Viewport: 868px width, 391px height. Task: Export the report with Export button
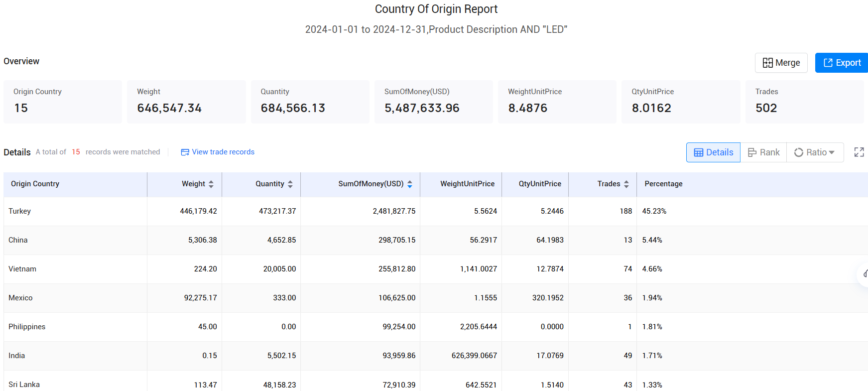tap(842, 63)
